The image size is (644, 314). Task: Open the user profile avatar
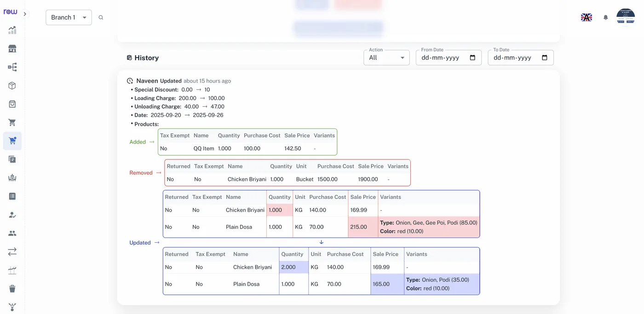coord(626,17)
